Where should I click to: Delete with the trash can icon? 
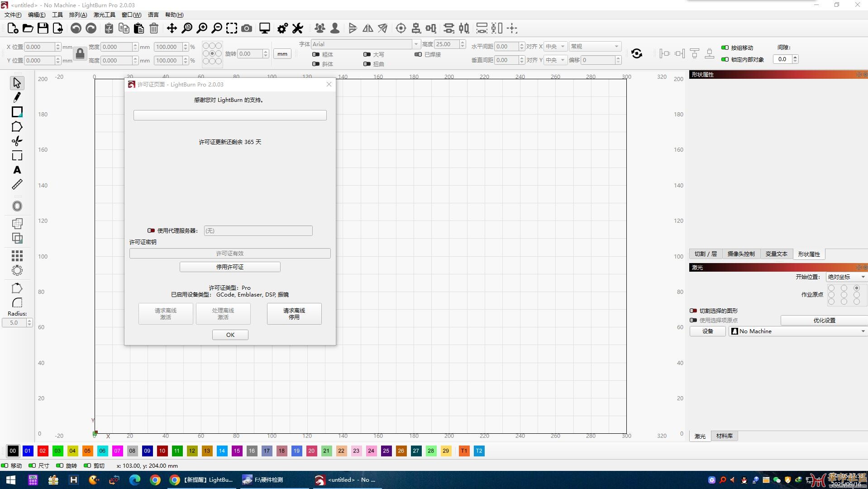point(154,29)
